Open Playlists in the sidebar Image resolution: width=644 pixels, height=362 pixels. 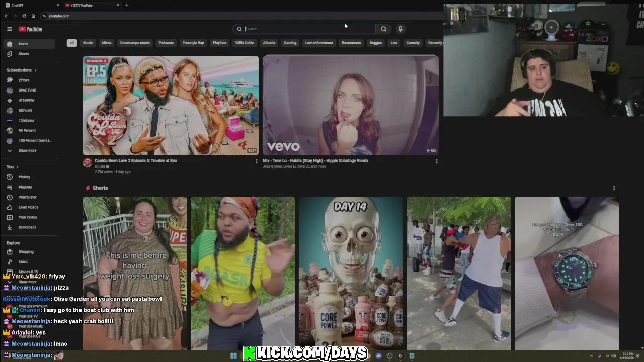pyautogui.click(x=30, y=187)
